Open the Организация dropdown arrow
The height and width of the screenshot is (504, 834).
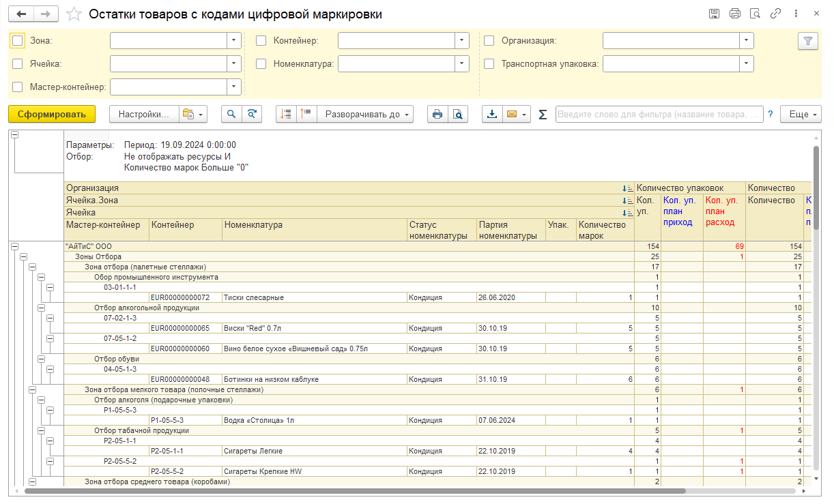pyautogui.click(x=747, y=41)
